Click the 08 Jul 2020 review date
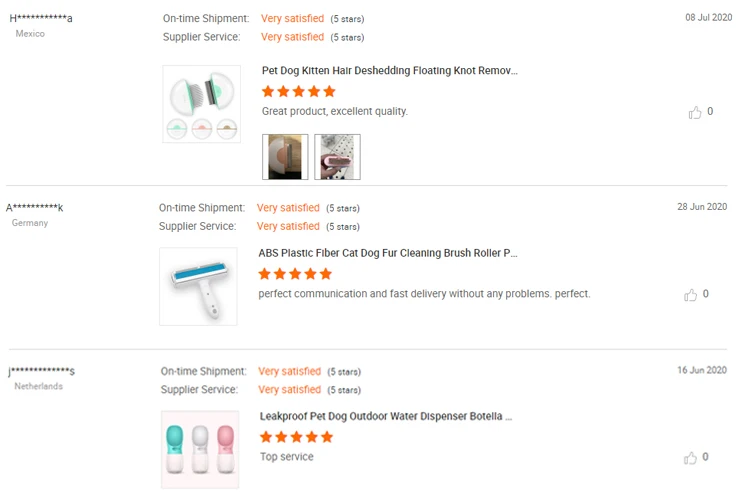This screenshot has height=504, width=750. coord(708,18)
